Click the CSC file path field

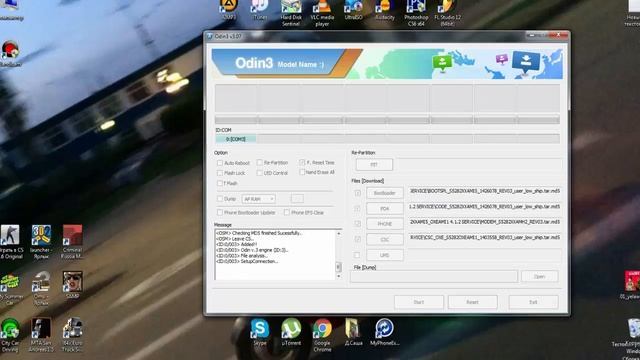pos(485,237)
